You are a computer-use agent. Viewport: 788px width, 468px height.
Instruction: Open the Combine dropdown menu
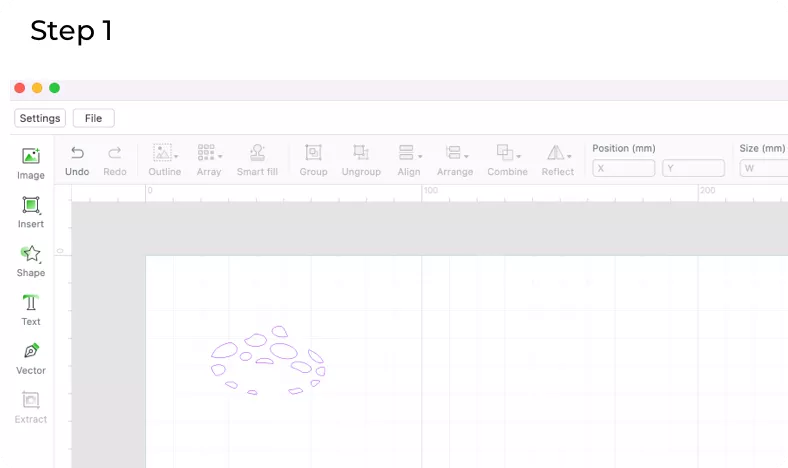point(519,156)
